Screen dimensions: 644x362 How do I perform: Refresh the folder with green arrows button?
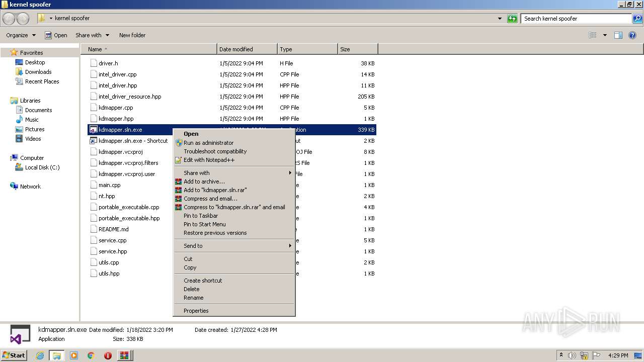coord(512,19)
